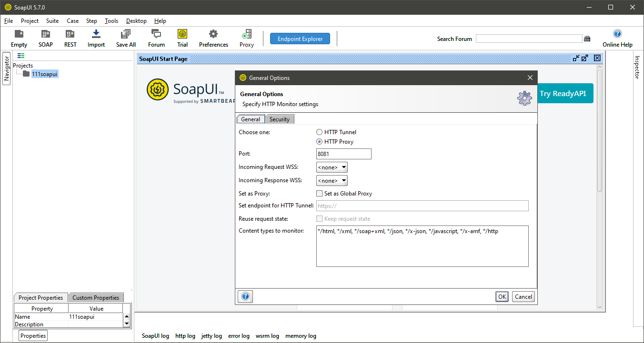Minimize the SoapUI Start Page internal frame

(576, 59)
